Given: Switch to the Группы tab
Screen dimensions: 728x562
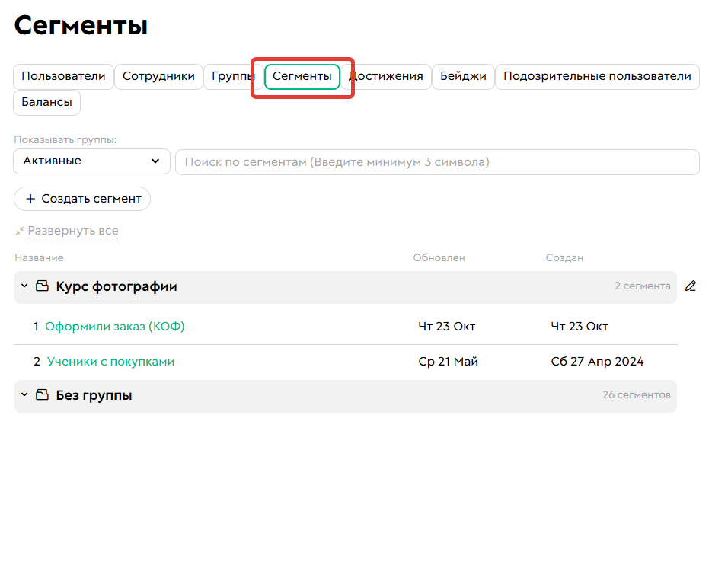Looking at the screenshot, I should (232, 76).
